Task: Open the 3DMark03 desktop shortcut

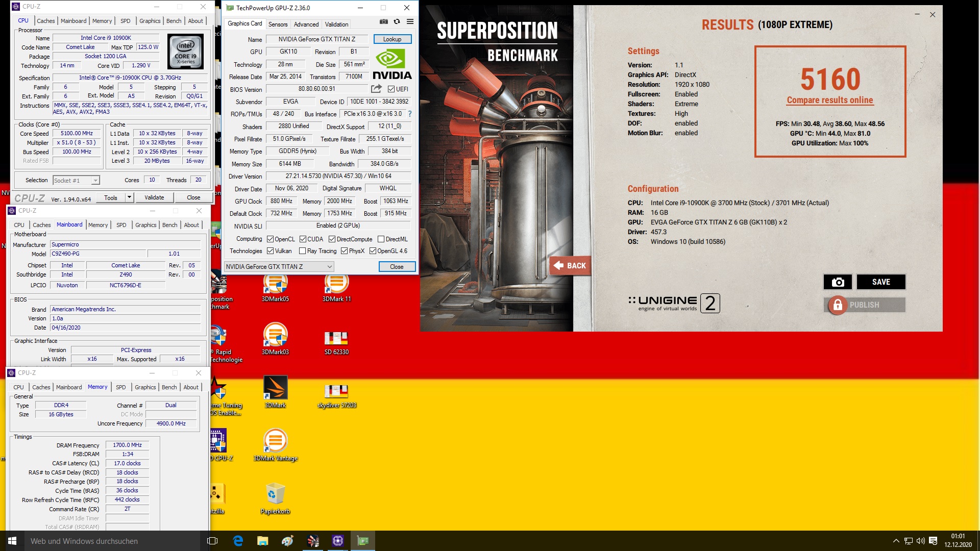Action: [x=275, y=339]
